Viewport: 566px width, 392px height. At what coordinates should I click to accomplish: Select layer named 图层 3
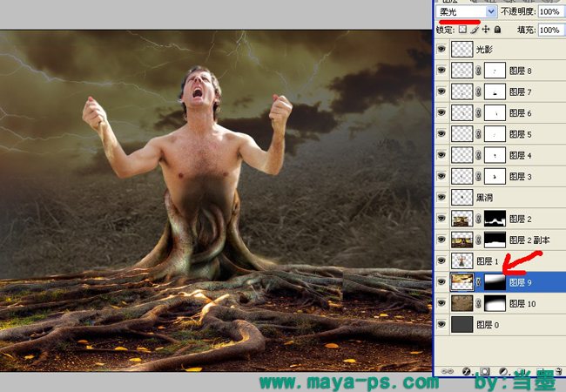point(520,177)
